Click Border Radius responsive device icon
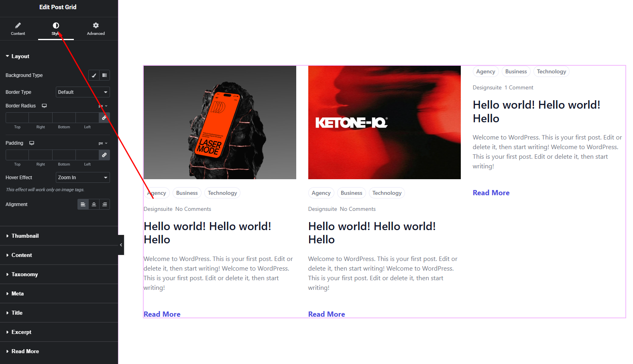Image resolution: width=633 pixels, height=364 pixels. click(x=44, y=106)
